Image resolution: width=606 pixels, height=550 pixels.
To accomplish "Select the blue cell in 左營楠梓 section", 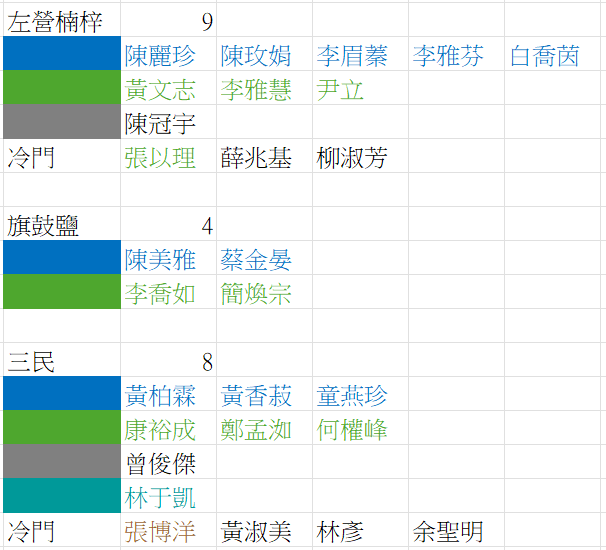I will coord(62,53).
